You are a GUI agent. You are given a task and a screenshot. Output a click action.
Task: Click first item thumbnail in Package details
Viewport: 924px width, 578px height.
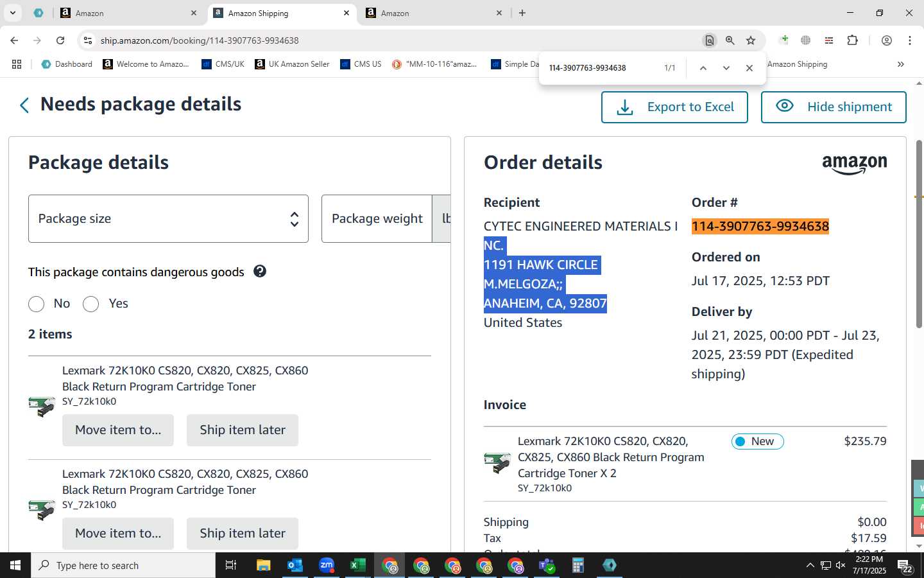tap(42, 406)
